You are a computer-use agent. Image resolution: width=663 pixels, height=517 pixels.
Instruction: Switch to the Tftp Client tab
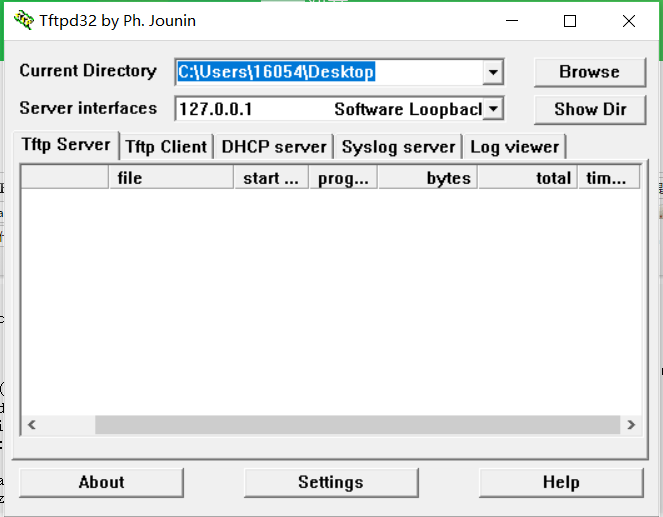tap(166, 147)
